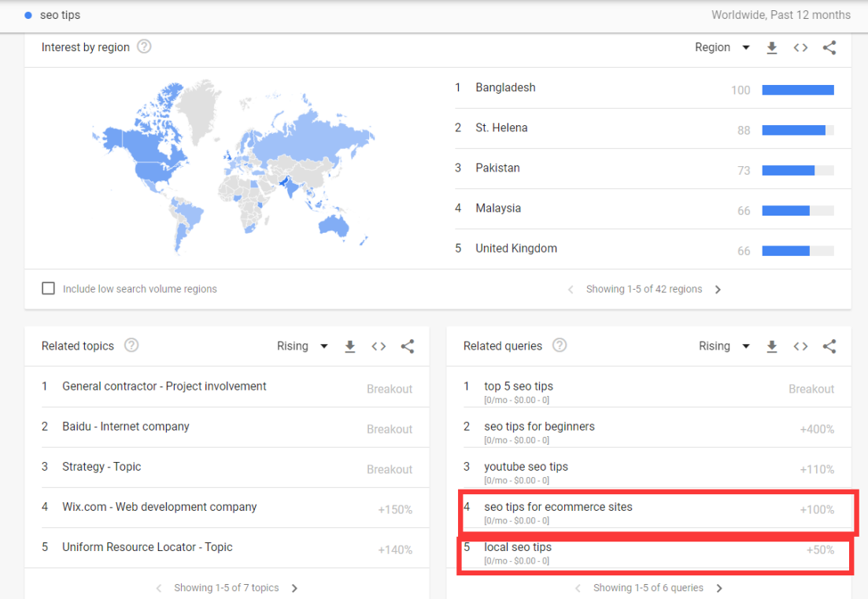Go to next page of regions
This screenshot has height=599, width=868.
click(x=718, y=290)
